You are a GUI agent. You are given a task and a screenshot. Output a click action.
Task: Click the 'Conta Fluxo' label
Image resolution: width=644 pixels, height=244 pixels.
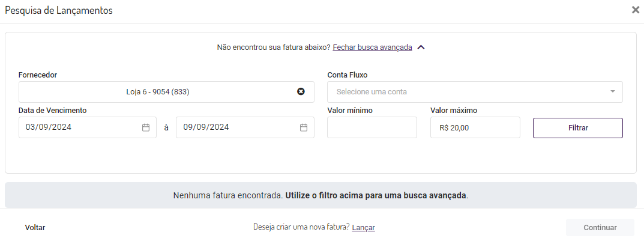348,75
